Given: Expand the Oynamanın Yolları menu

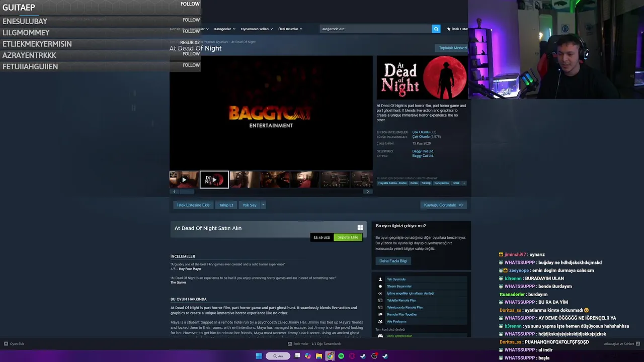Looking at the screenshot, I should 257,29.
